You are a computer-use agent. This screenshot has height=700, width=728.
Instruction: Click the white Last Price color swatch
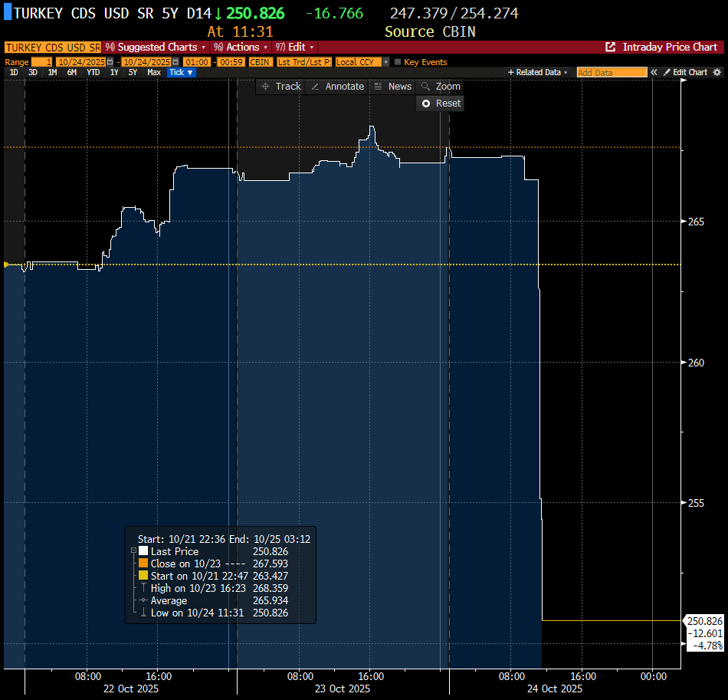143,551
